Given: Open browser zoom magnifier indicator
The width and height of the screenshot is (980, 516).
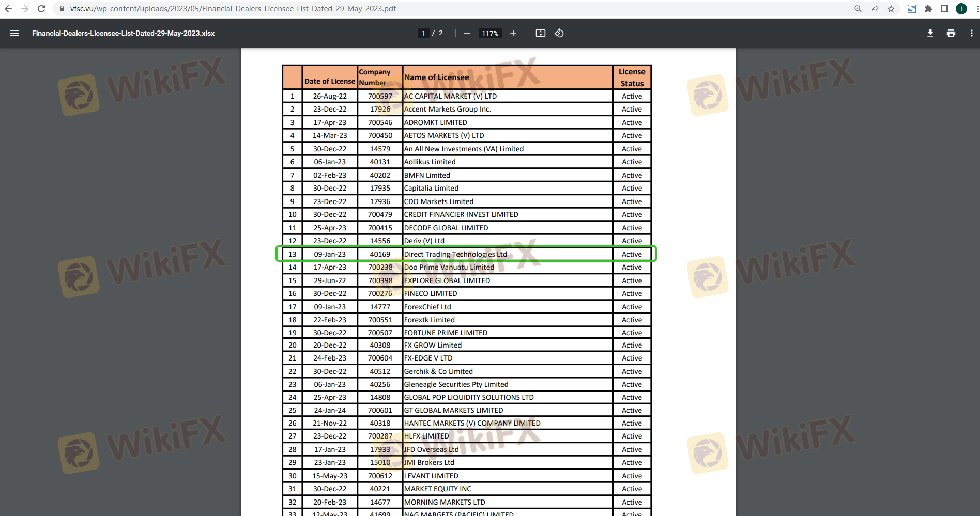Looking at the screenshot, I should tap(858, 9).
